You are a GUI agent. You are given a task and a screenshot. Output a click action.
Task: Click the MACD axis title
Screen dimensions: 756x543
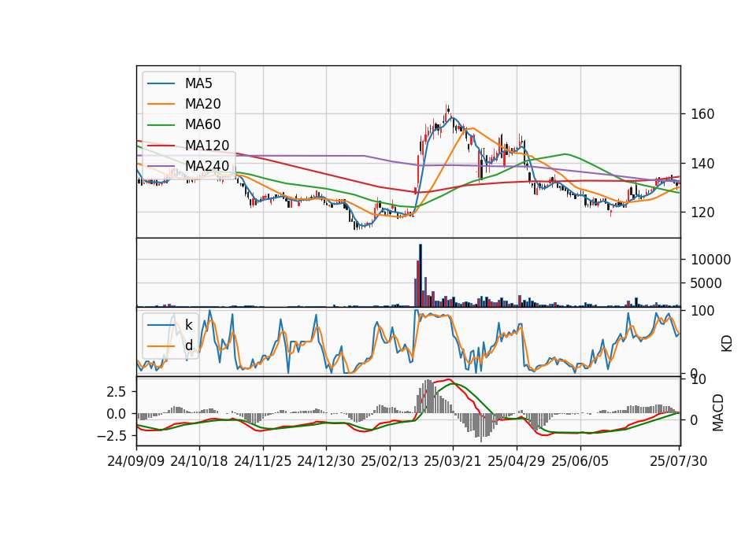[718, 412]
